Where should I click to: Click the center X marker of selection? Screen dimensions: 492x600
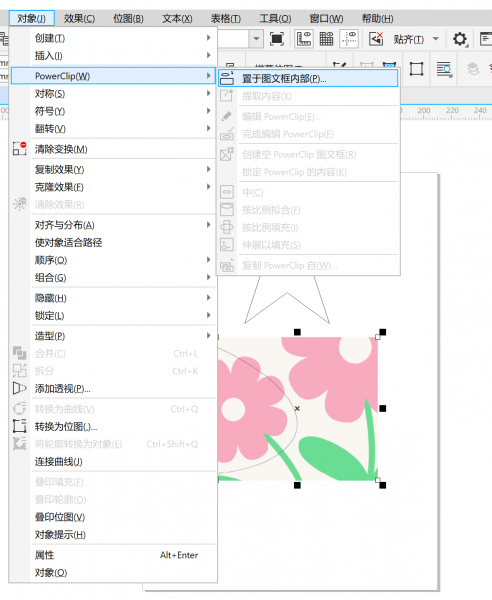click(297, 409)
